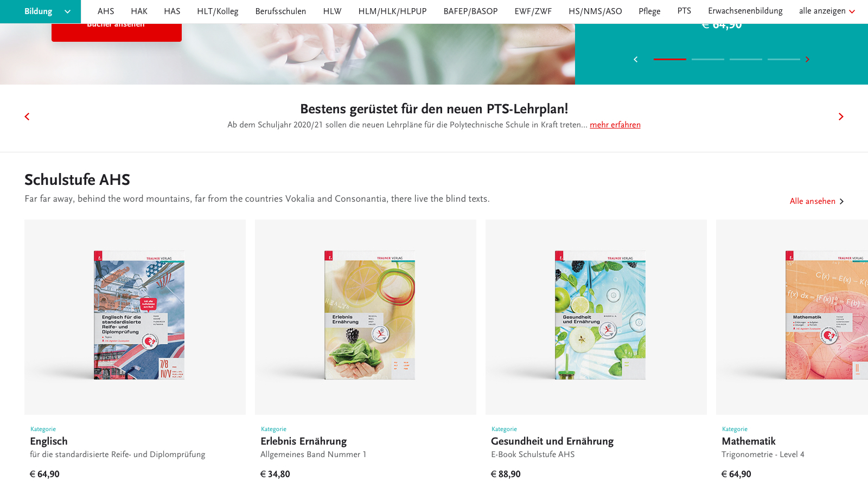Select the second carousel indicator bar

(708, 59)
